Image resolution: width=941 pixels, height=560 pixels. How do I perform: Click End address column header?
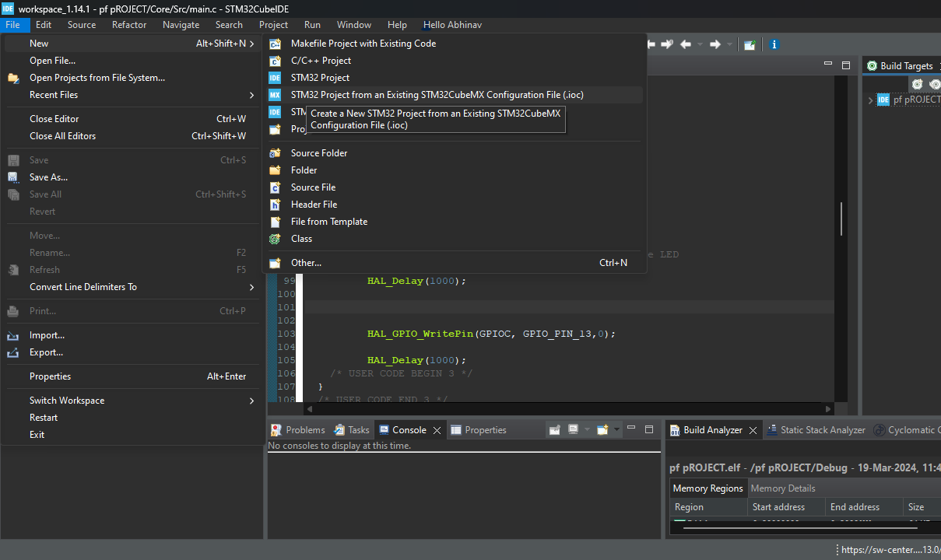863,507
